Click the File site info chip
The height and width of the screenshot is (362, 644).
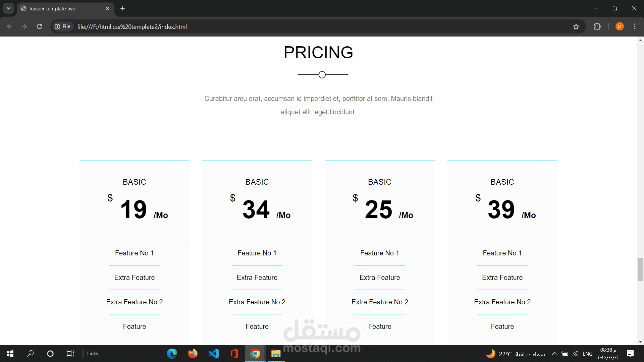[x=63, y=26]
